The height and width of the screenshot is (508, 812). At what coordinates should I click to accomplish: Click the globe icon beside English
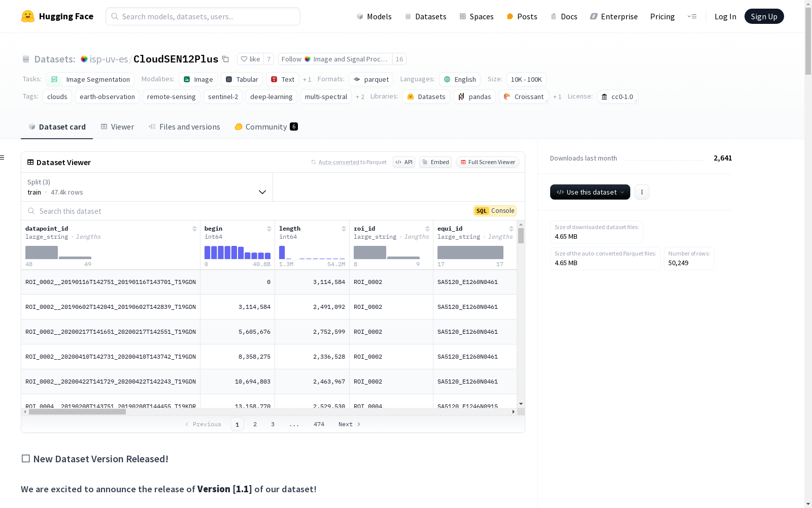447,79
